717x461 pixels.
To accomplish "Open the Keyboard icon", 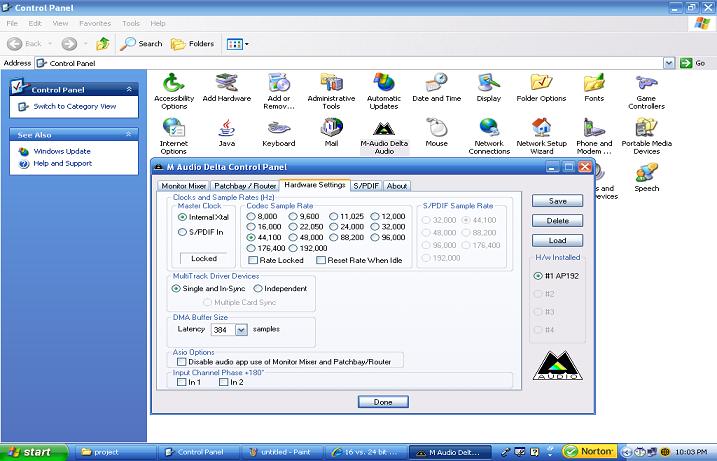I will click(279, 133).
